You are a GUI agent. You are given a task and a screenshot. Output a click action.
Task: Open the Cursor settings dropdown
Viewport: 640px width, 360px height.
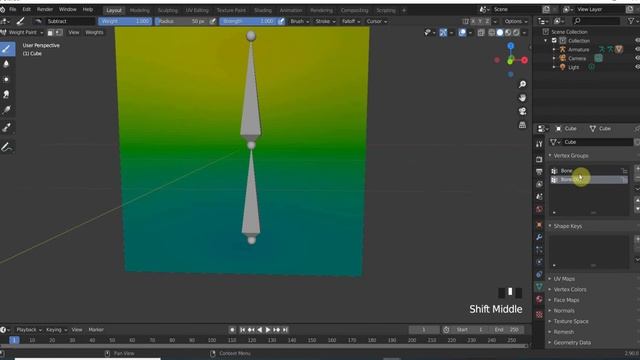click(x=376, y=21)
